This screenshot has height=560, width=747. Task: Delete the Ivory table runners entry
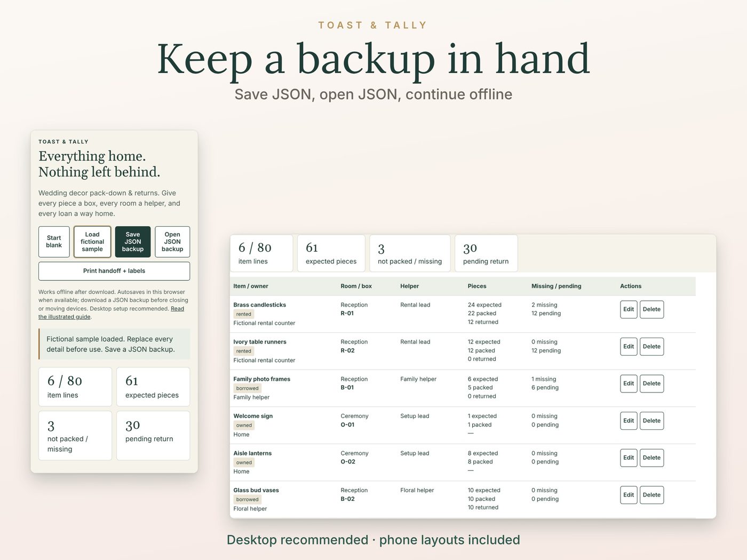tap(651, 347)
